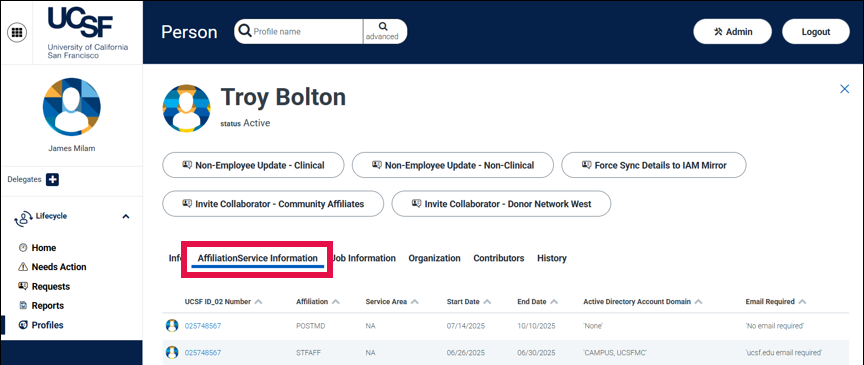Sort by Start Date column

(x=468, y=302)
